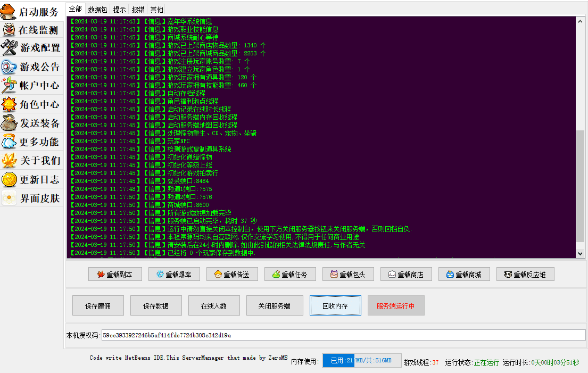Click the icon on 重载包头 button
Image resolution: width=588 pixels, height=373 pixels.
coord(334,275)
